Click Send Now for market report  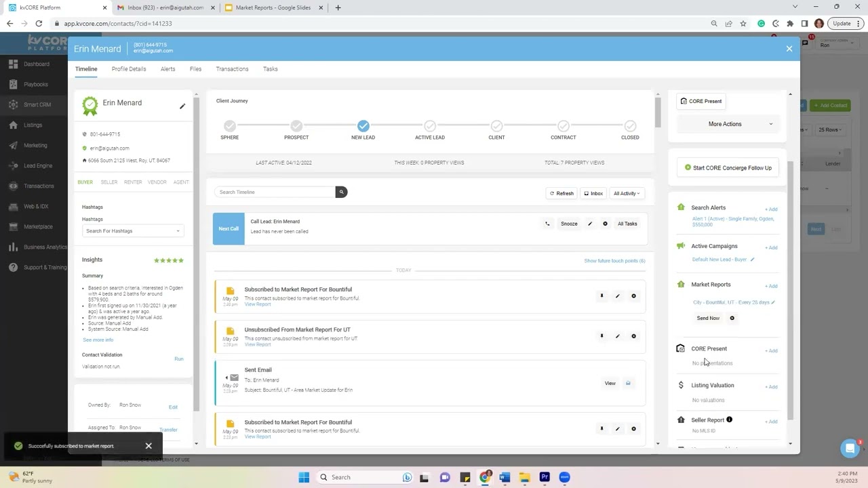(708, 319)
